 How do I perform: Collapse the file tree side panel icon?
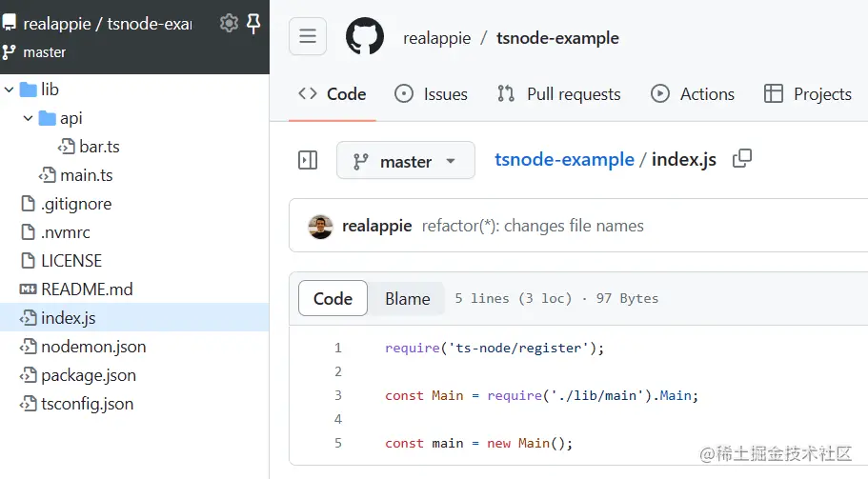308,160
